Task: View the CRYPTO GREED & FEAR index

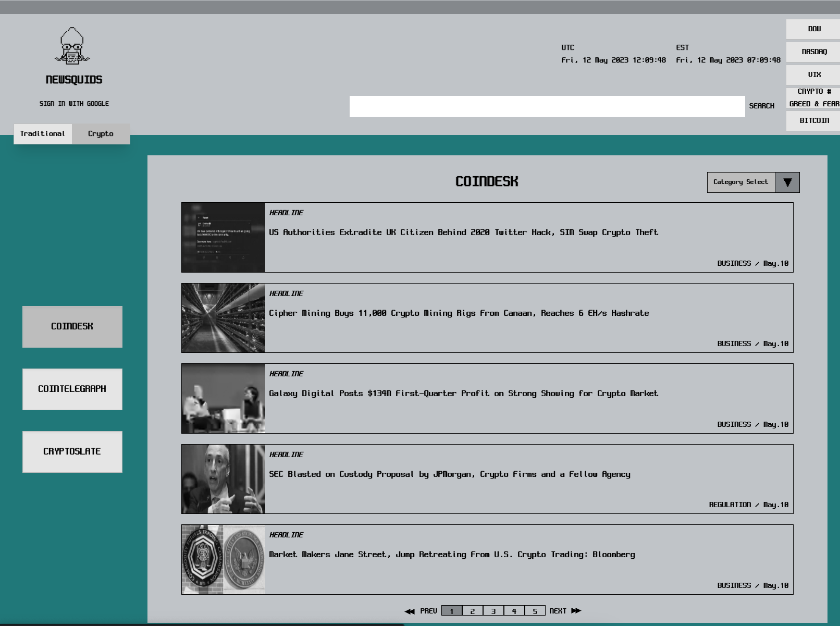Action: [x=813, y=97]
